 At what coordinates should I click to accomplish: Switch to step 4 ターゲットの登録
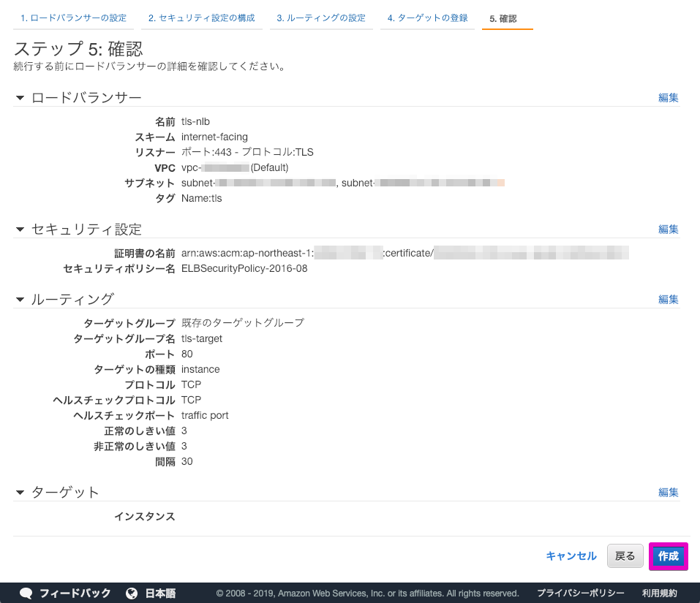click(x=427, y=18)
